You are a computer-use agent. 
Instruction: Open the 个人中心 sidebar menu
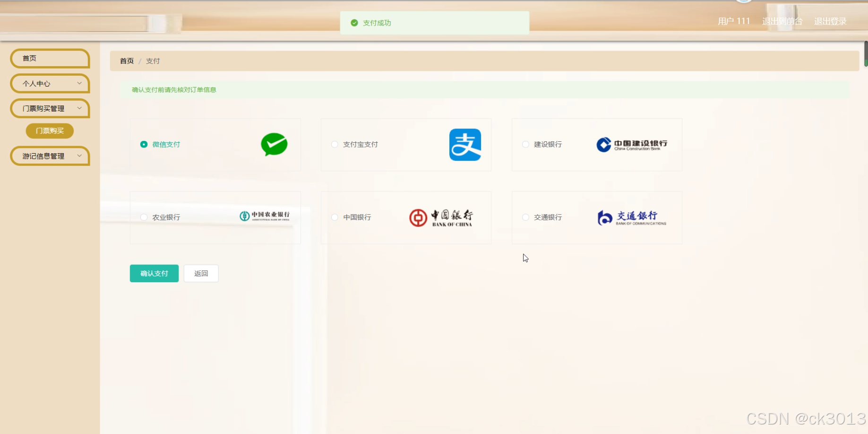[x=50, y=83]
